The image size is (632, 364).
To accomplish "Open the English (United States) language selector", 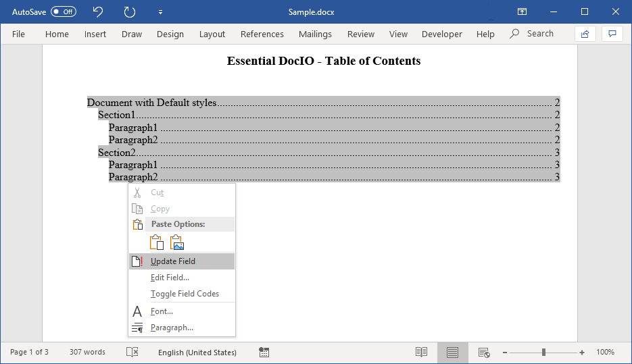I will click(x=197, y=353).
